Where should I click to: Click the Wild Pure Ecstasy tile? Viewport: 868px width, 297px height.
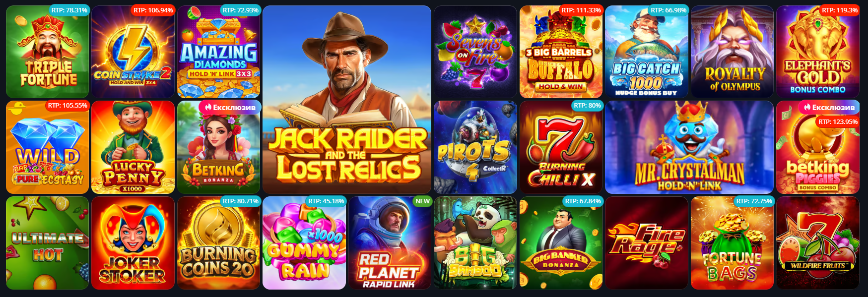pos(48,147)
